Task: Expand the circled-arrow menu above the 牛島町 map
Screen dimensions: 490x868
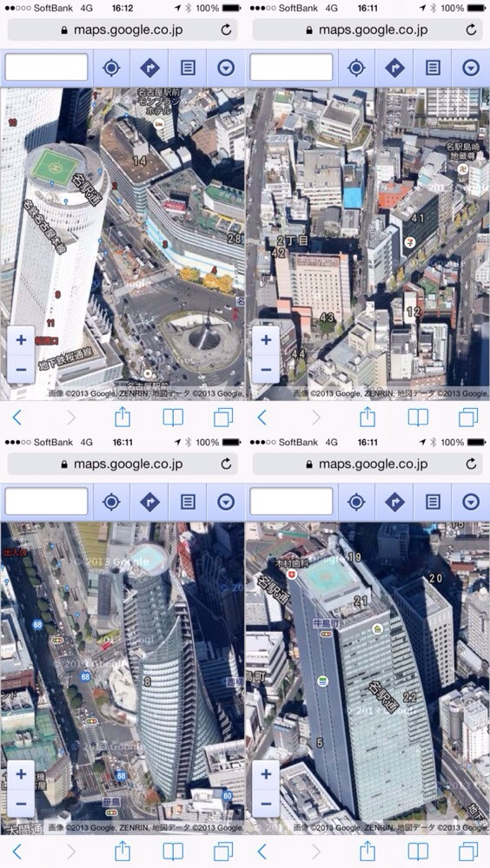Action: coord(471,502)
